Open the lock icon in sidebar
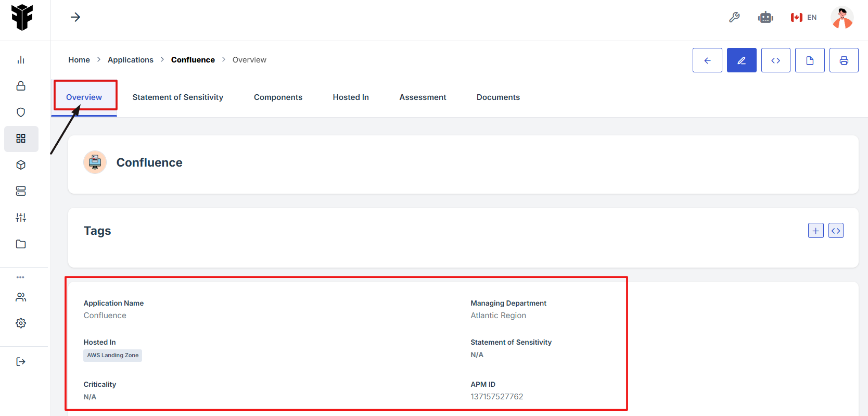 (x=21, y=86)
